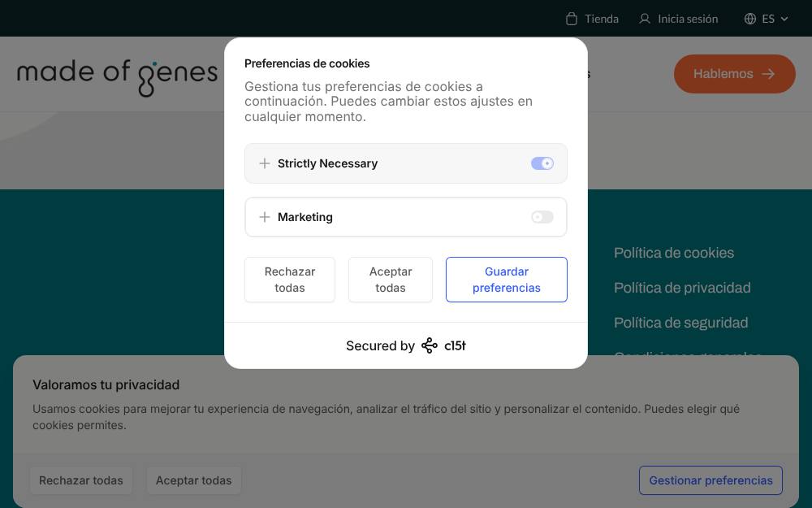This screenshot has width=812, height=508.
Task: Click the Strictly Necessary label text
Action: point(327,163)
